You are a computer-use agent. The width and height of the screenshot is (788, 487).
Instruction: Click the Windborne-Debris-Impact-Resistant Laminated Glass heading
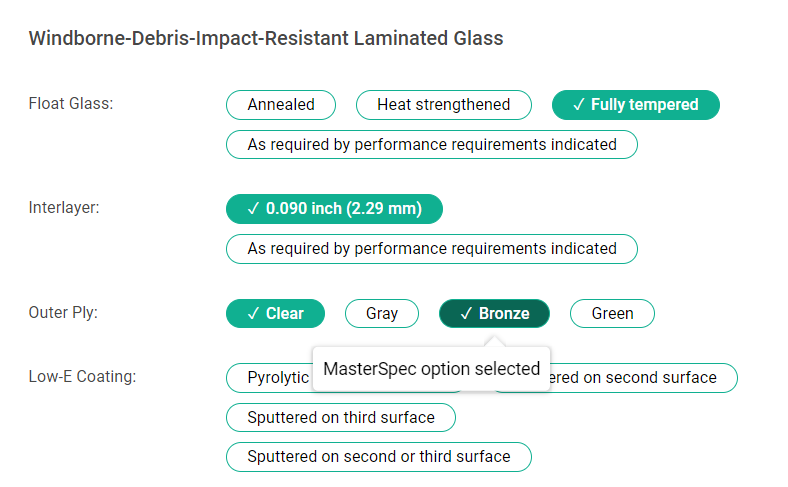(265, 39)
